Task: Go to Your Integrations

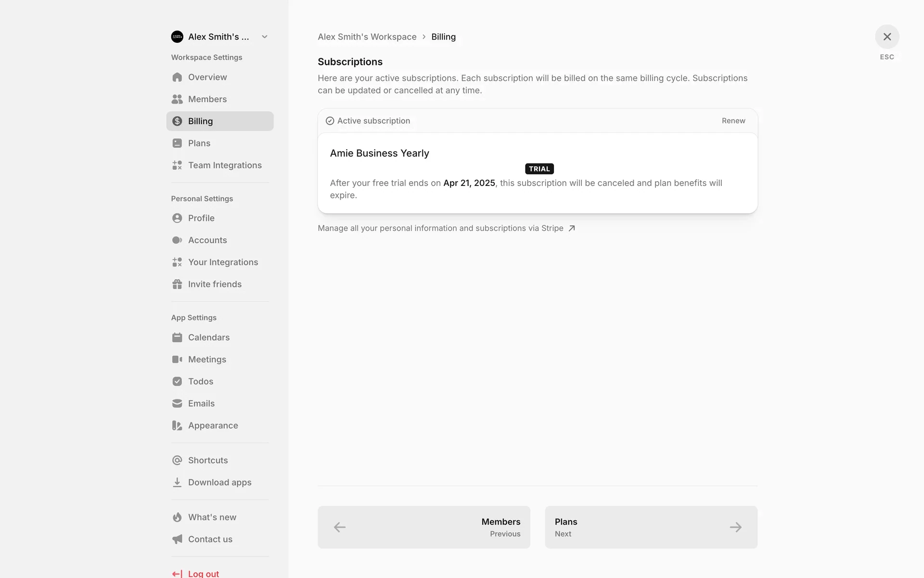Action: (x=220, y=262)
